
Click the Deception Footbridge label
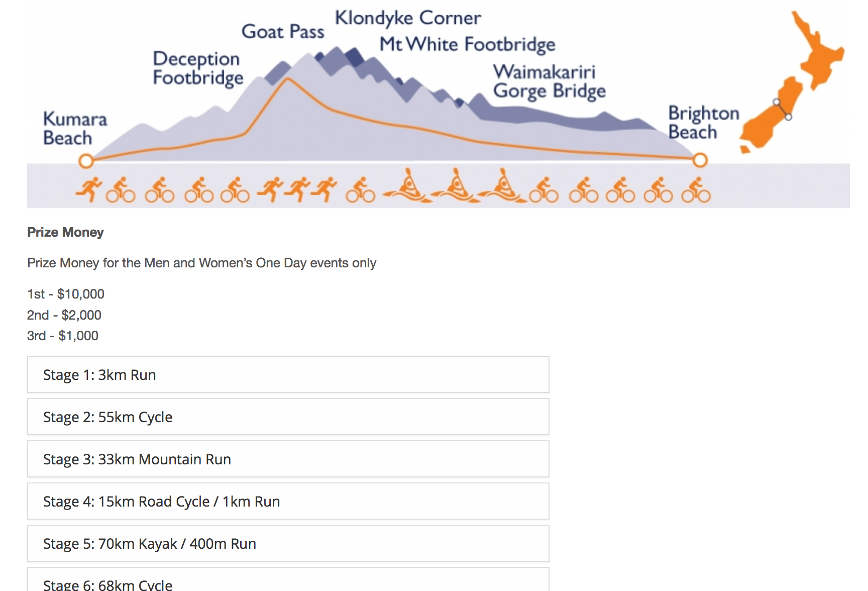pos(198,68)
